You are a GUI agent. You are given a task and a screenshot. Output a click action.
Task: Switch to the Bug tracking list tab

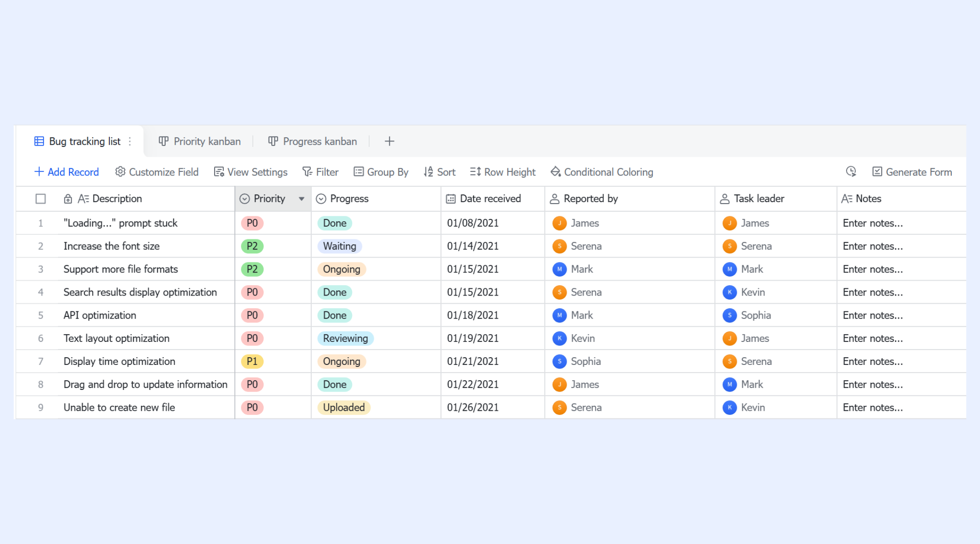pos(80,141)
